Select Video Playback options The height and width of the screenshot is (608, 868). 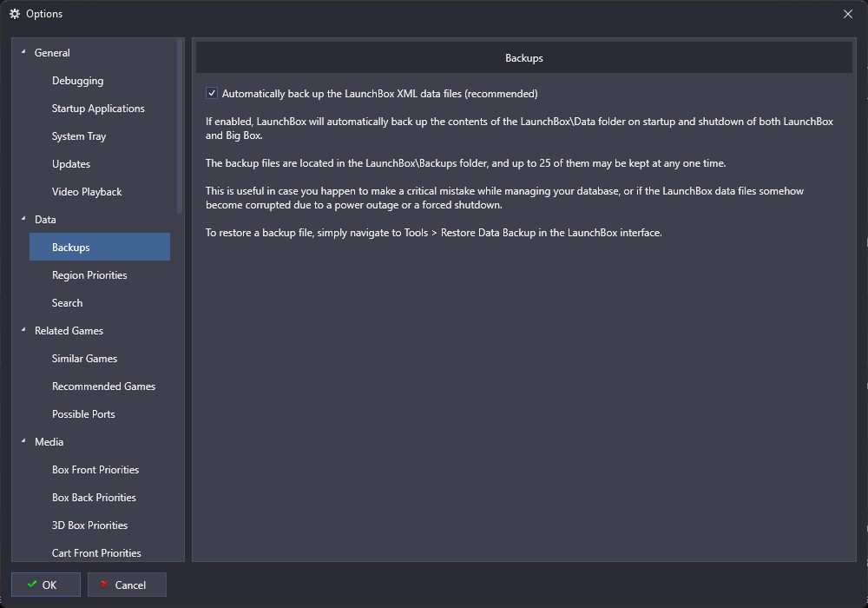[87, 192]
